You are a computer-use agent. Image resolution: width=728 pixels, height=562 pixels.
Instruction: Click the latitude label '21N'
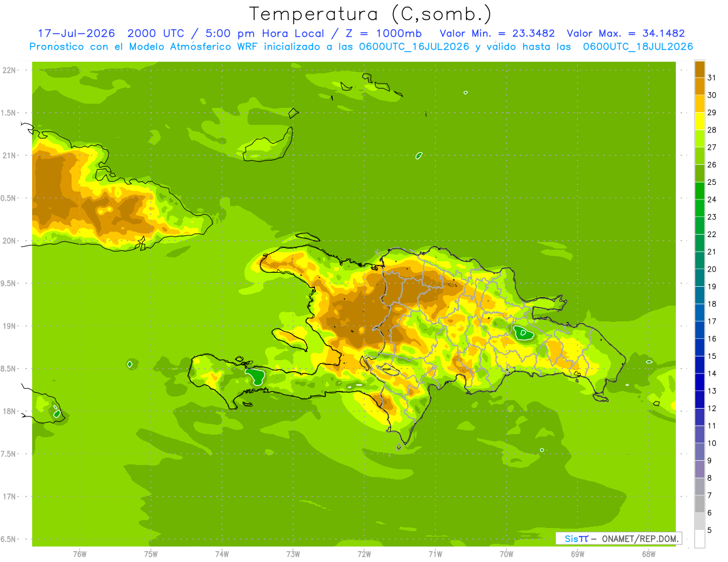8,156
